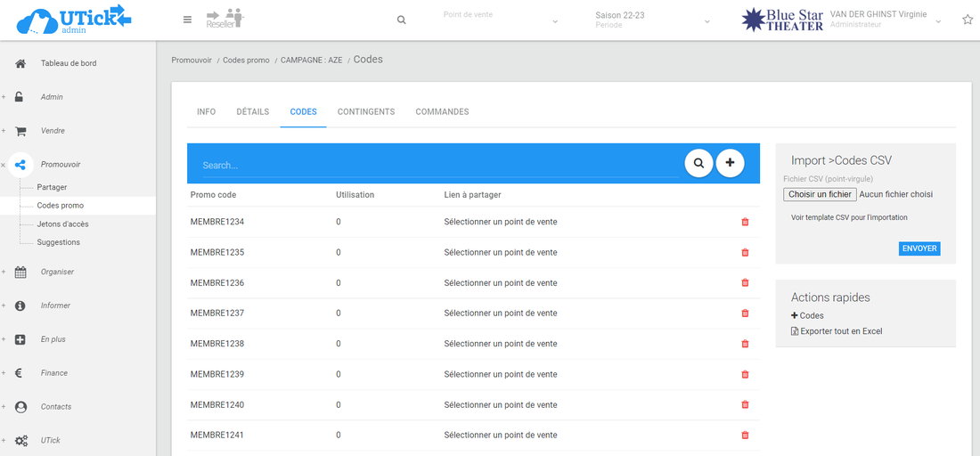
Task: Click the hamburger menu icon
Action: pyautogui.click(x=187, y=20)
